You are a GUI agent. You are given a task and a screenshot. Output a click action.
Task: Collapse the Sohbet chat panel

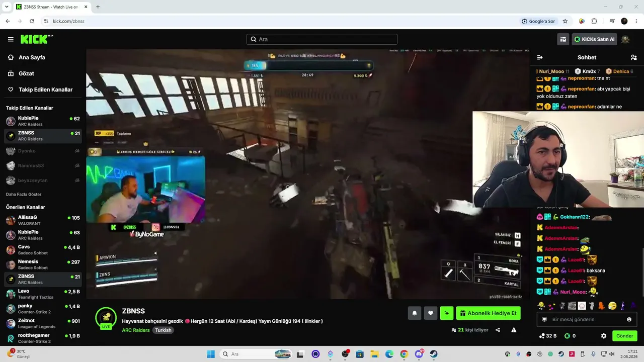point(540,57)
